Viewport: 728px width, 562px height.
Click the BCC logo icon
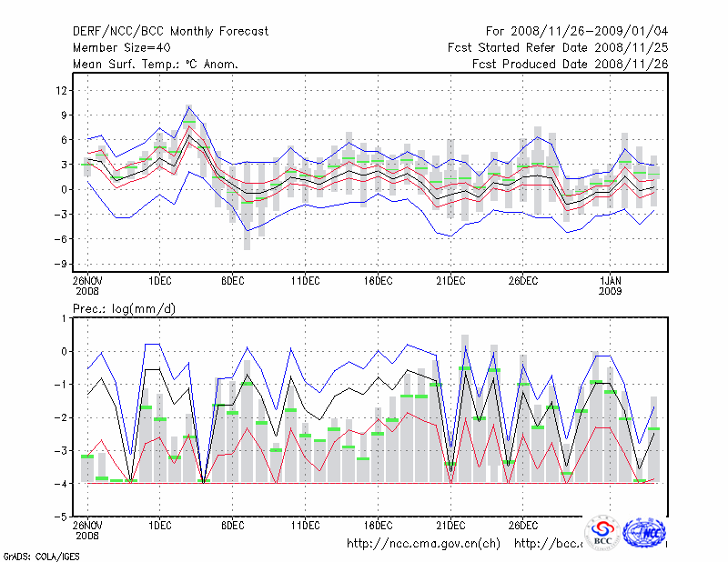coord(602,534)
